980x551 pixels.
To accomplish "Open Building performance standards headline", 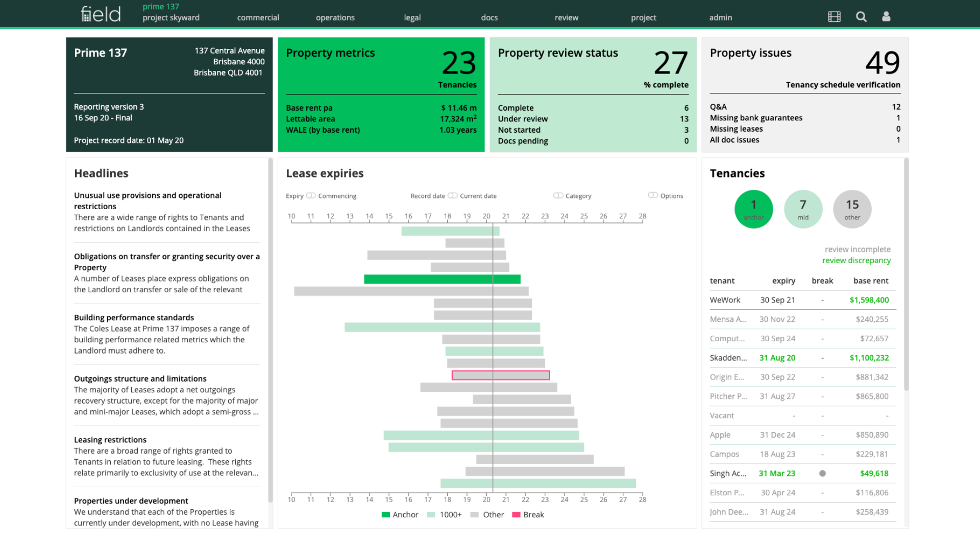I will (x=166, y=334).
